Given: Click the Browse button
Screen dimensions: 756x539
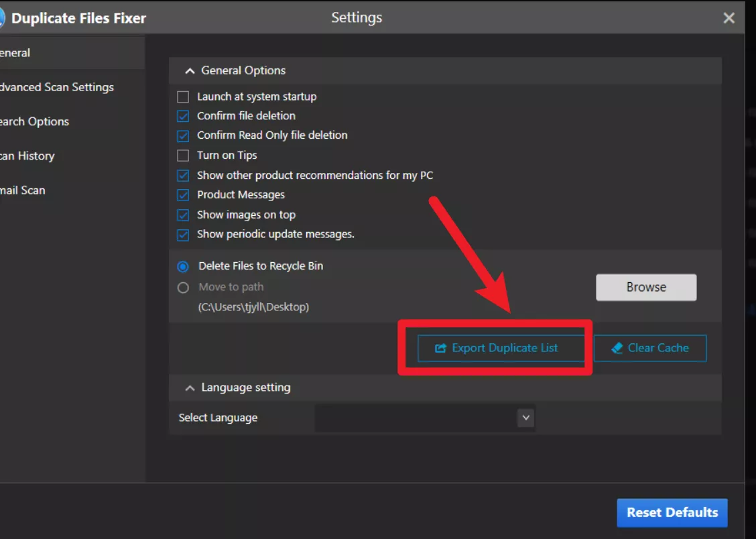Looking at the screenshot, I should (646, 288).
